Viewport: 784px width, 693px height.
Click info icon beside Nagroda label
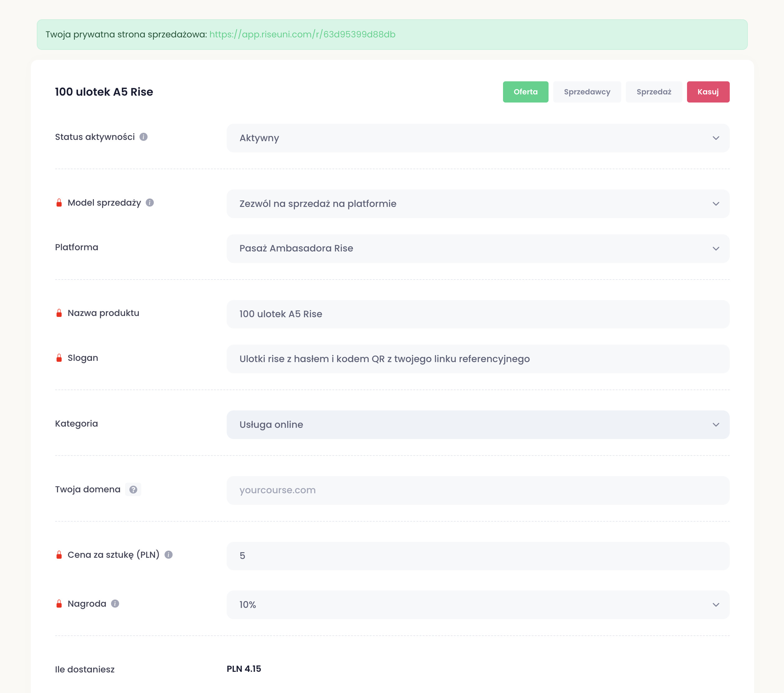pyautogui.click(x=115, y=604)
